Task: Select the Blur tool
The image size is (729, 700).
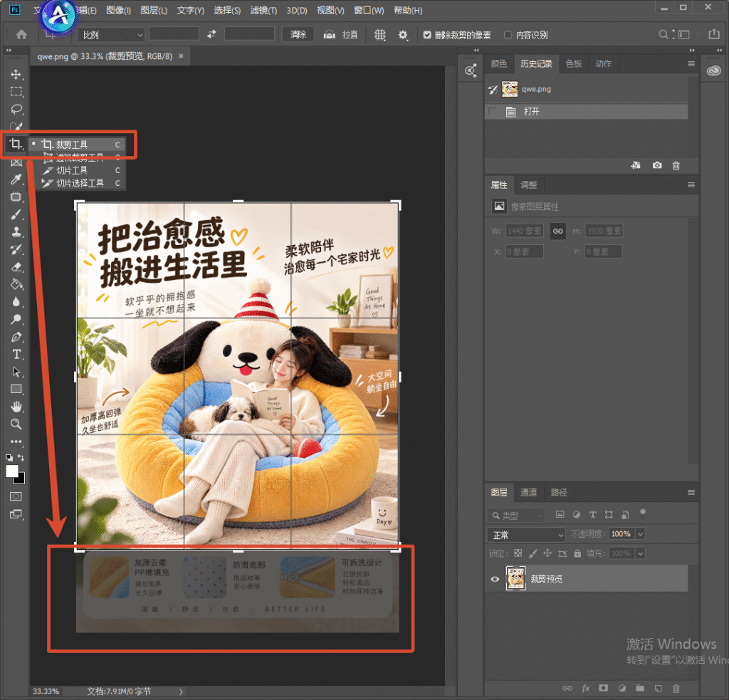Action: pos(16,302)
